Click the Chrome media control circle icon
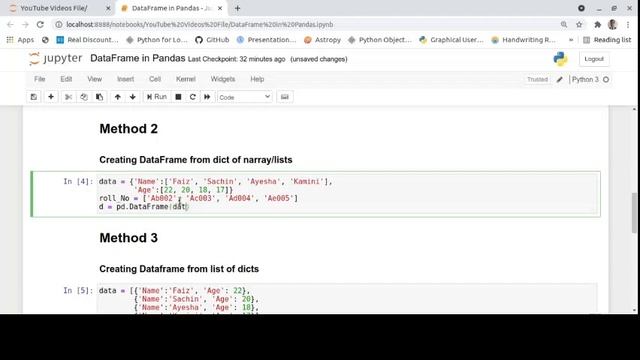 point(581,8)
